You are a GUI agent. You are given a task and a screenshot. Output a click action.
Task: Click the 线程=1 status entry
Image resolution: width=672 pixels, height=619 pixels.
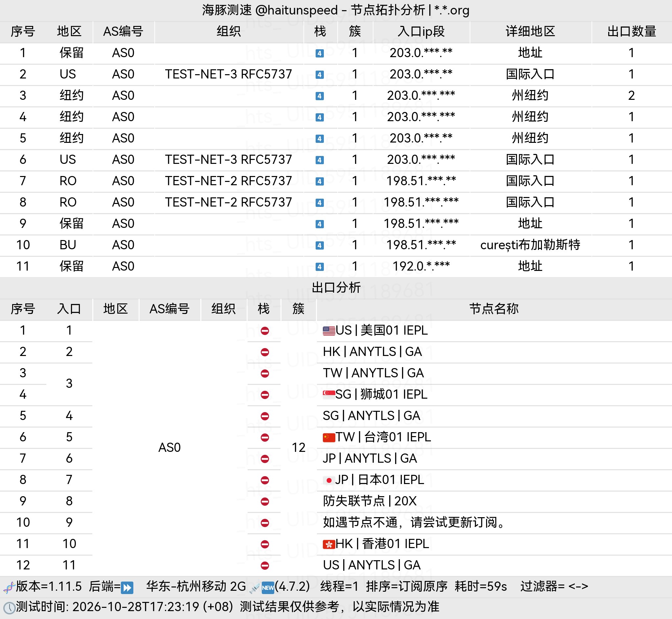339,586
